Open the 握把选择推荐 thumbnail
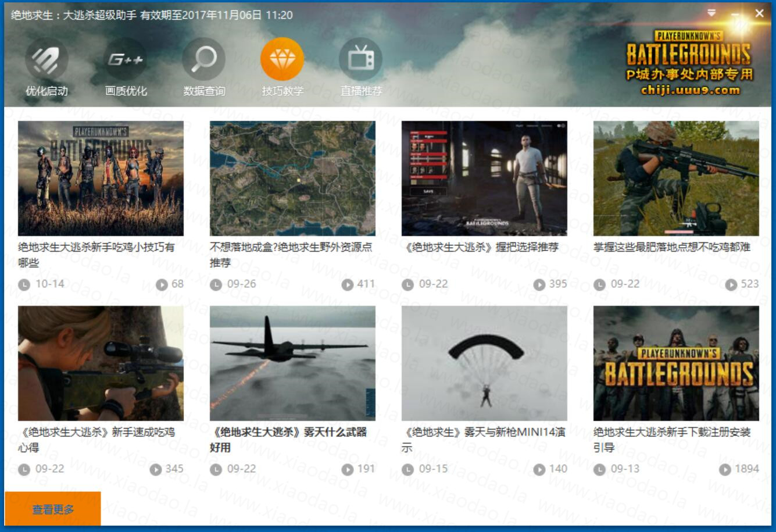 tap(484, 178)
